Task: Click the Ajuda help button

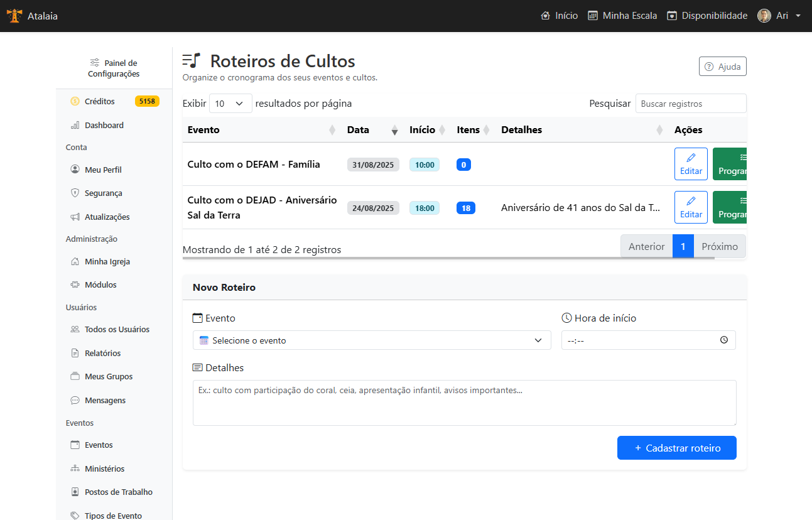Action: click(x=722, y=67)
